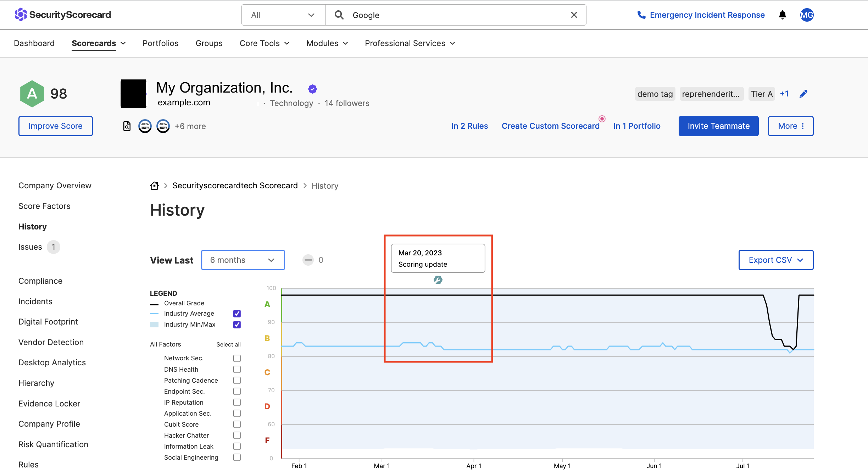
Task: Click the scoring update marker icon on chart
Action: coord(438,280)
